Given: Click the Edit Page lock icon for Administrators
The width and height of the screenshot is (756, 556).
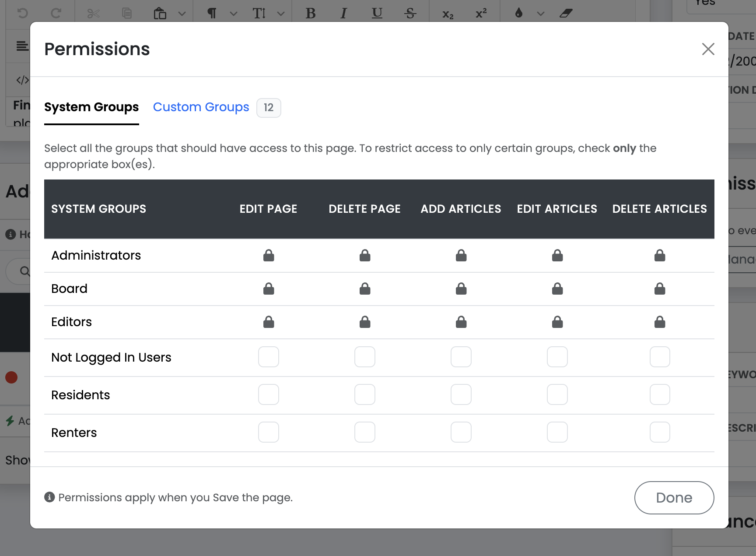Looking at the screenshot, I should pyautogui.click(x=269, y=255).
